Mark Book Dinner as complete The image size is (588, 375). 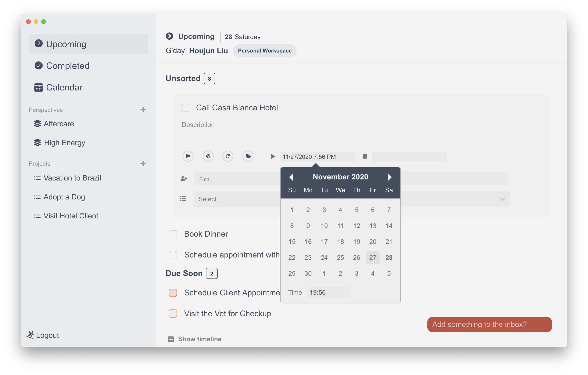pos(173,234)
